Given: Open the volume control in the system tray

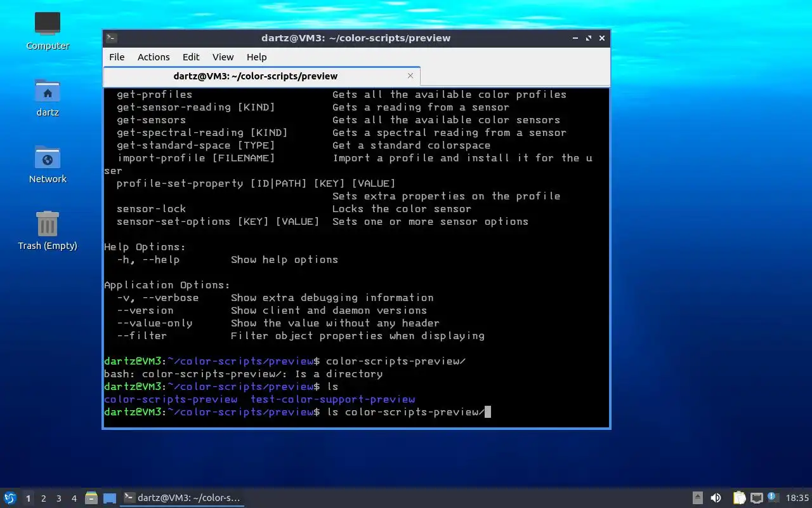Looking at the screenshot, I should 716,498.
